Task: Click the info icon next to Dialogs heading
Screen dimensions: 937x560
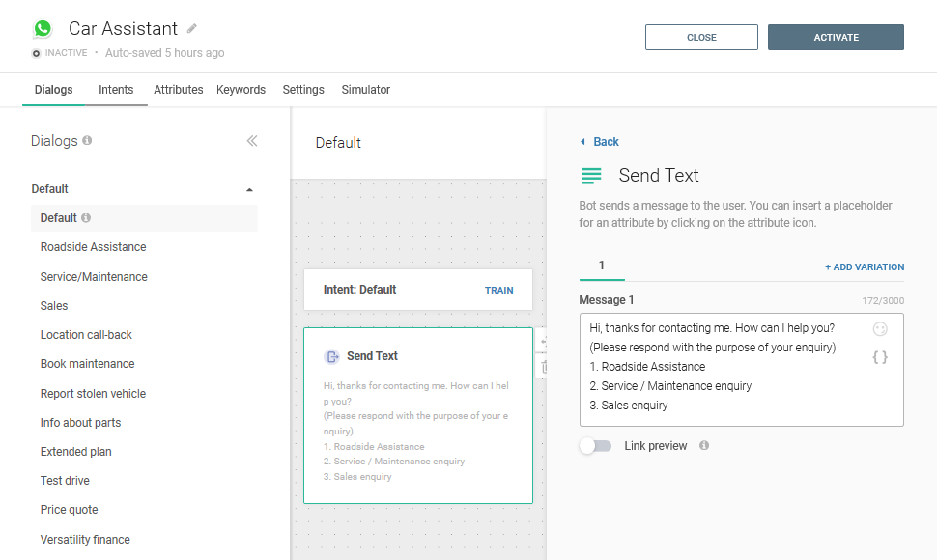Action: pyautogui.click(x=87, y=141)
